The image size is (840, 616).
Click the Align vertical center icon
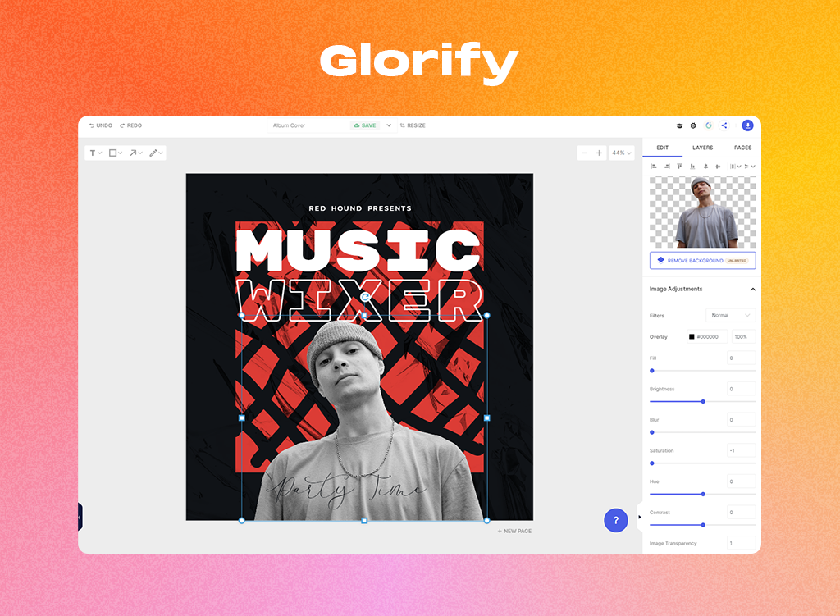[x=705, y=167]
